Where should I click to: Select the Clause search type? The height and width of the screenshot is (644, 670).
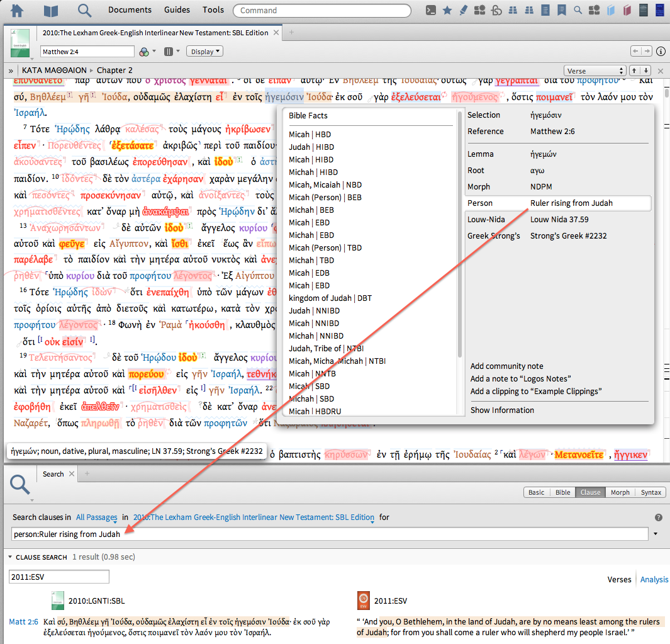591,492
